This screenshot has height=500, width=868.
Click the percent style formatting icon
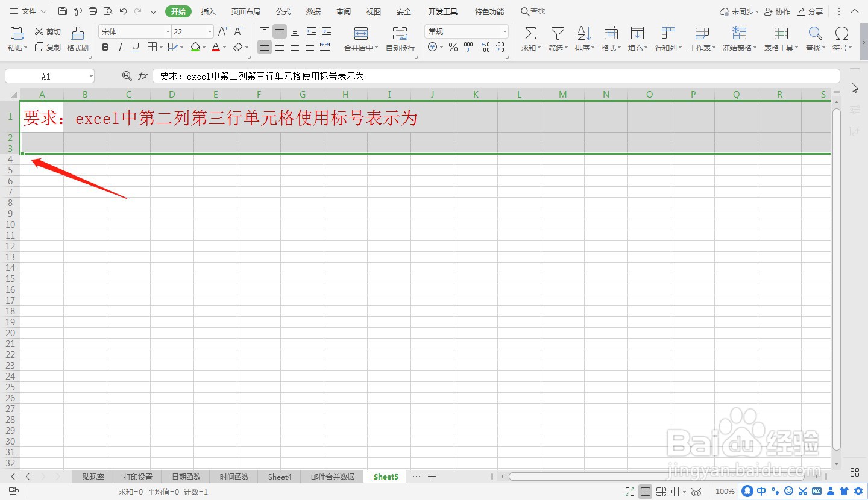pyautogui.click(x=453, y=47)
